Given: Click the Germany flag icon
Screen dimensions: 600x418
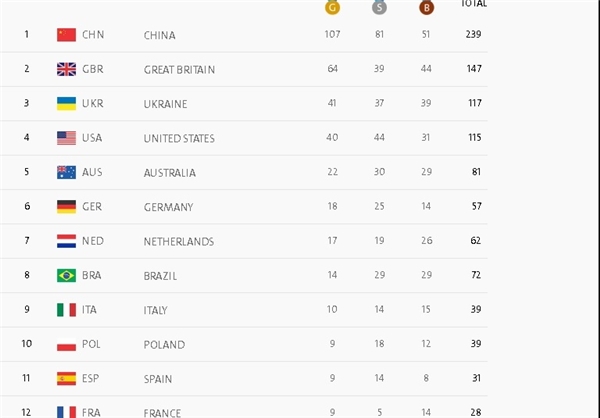Looking at the screenshot, I should pyautogui.click(x=67, y=207).
